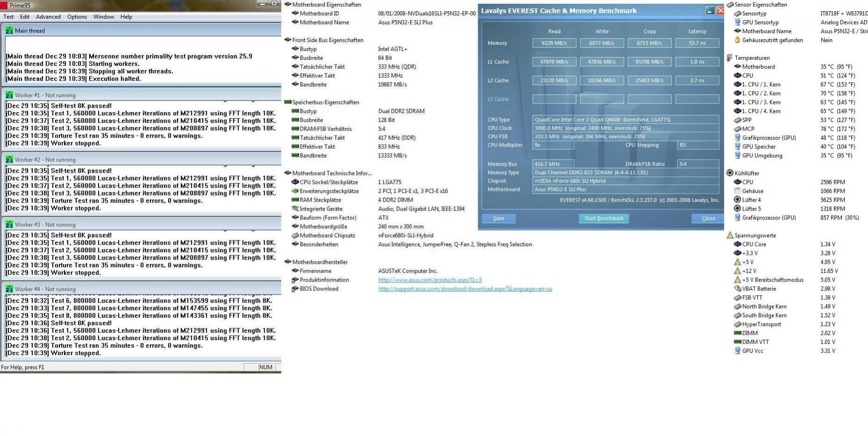868x436 pixels.
Task: Click the empty L3 Cache Read field
Action: click(554, 99)
